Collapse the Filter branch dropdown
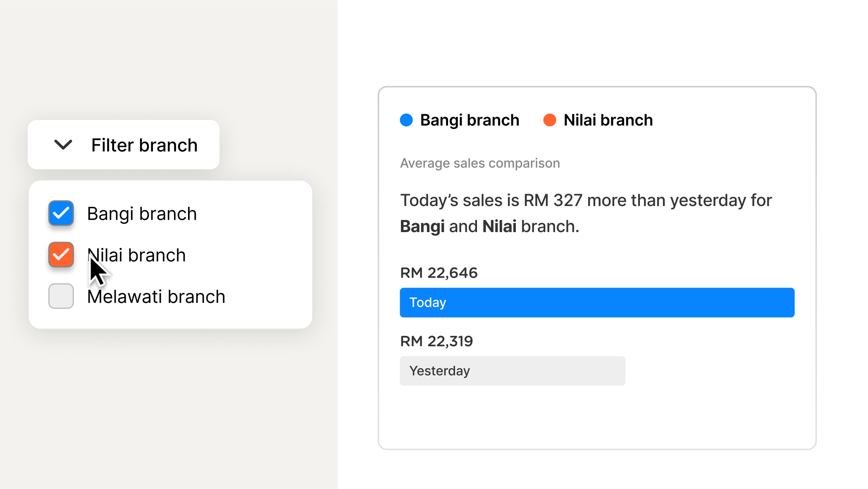868x489 pixels. [x=124, y=144]
